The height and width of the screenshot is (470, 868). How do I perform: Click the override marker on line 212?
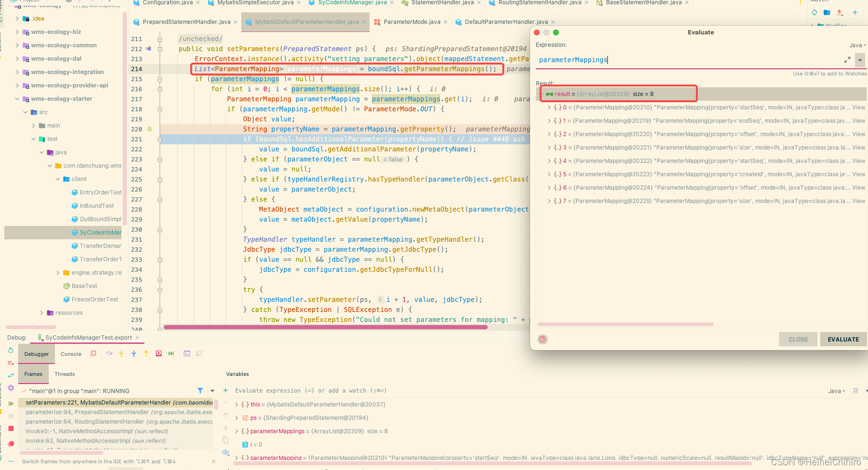149,49
